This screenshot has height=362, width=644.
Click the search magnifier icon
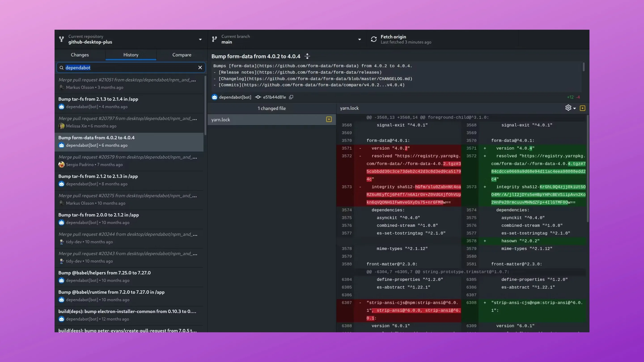coord(61,67)
